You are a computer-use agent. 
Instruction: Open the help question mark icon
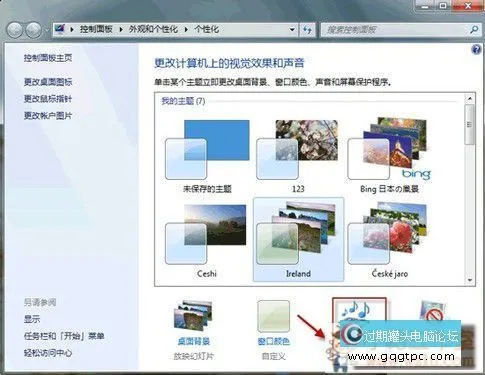(x=476, y=50)
